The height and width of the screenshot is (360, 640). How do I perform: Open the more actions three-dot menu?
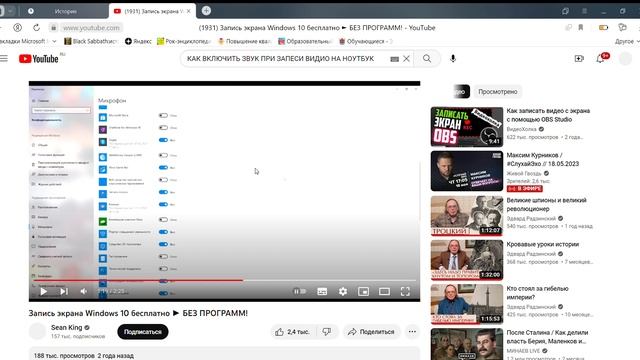412,332
